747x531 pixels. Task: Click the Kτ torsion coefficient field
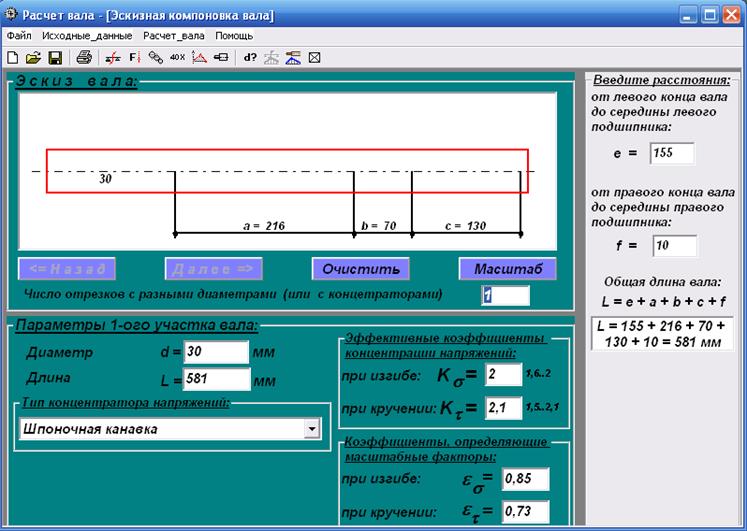[x=504, y=408]
